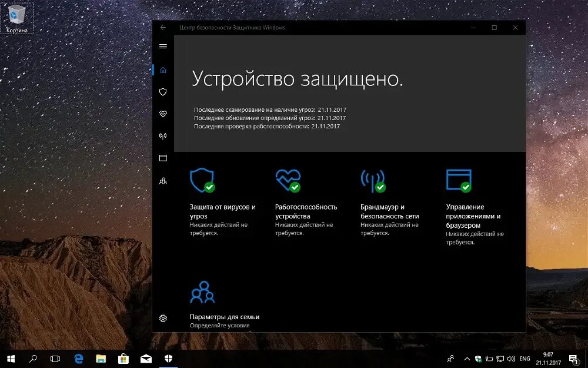Open heart device health sidebar icon
The image size is (588, 368).
pos(163,114)
